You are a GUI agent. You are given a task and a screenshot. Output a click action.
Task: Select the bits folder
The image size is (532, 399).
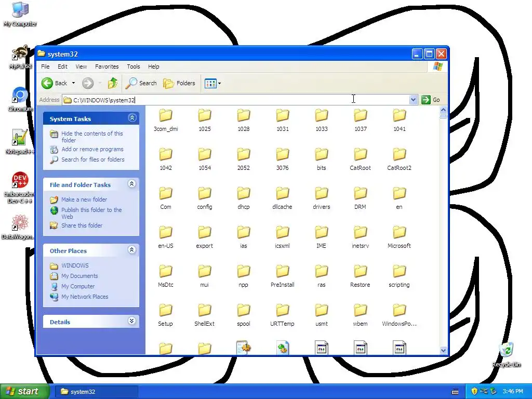pos(321,159)
